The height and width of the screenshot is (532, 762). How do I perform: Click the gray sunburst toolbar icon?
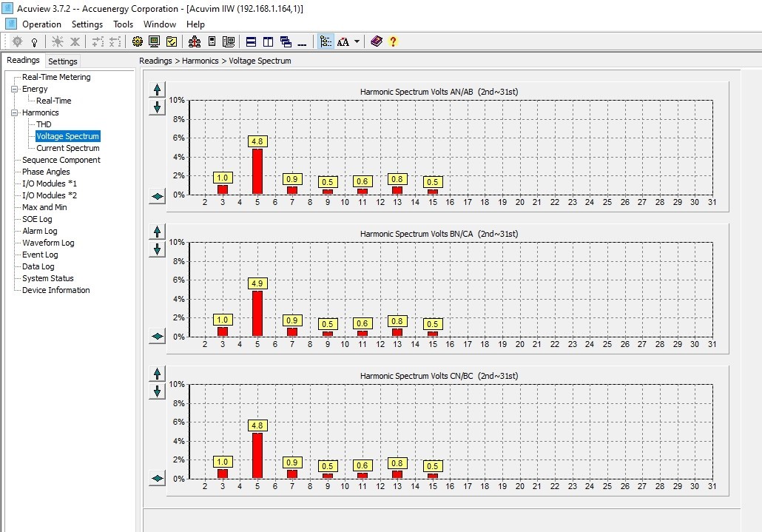point(58,41)
